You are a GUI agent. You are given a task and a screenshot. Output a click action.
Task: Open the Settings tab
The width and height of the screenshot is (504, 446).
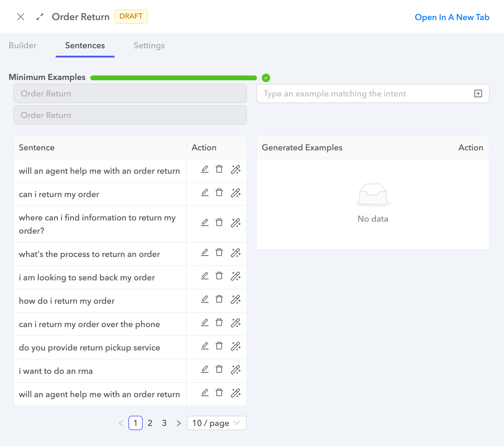149,46
